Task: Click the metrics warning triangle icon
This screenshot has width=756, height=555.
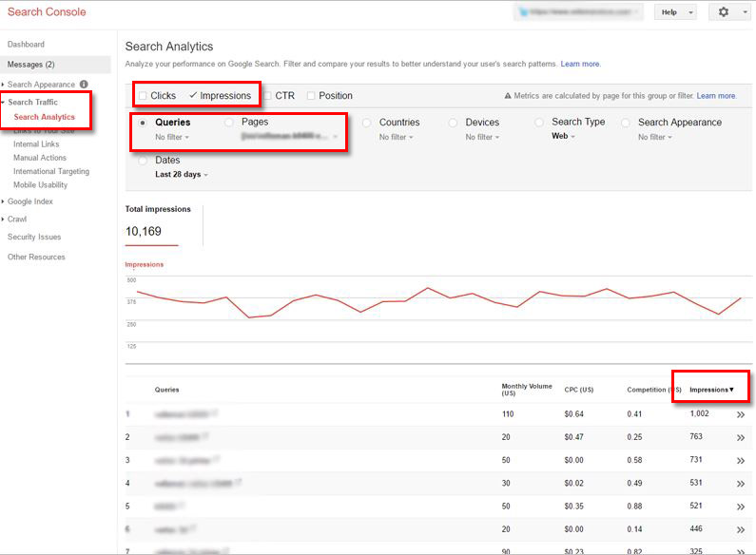Action: pyautogui.click(x=508, y=96)
